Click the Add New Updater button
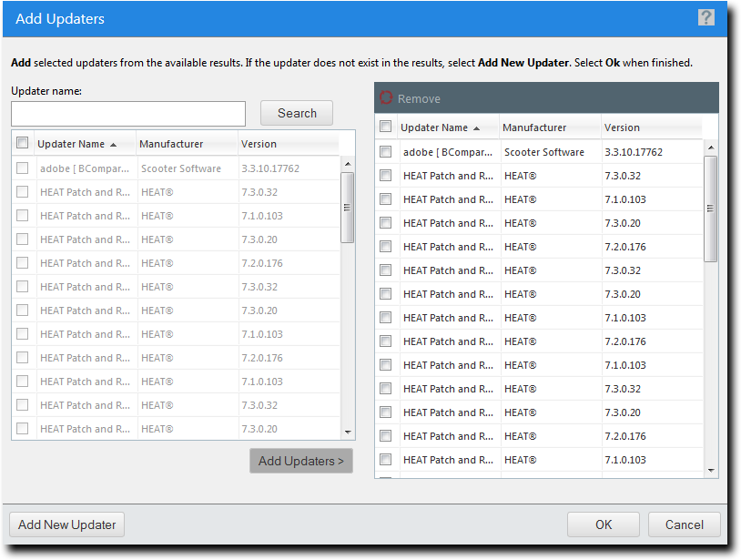Screen dimensions: 741x560 67,524
